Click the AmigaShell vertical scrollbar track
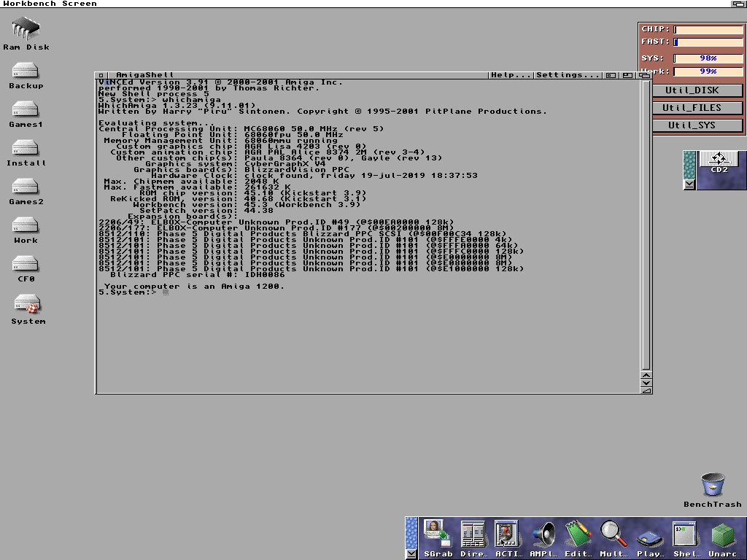 646,225
